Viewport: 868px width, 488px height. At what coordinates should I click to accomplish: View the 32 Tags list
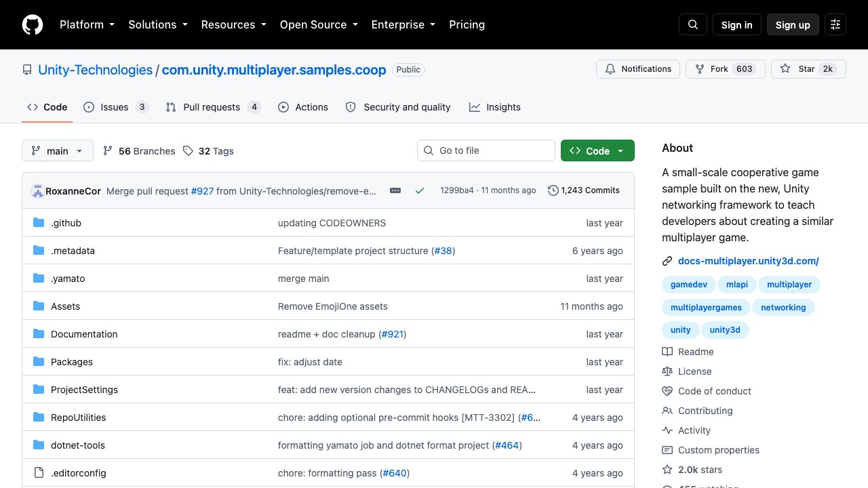click(x=208, y=151)
